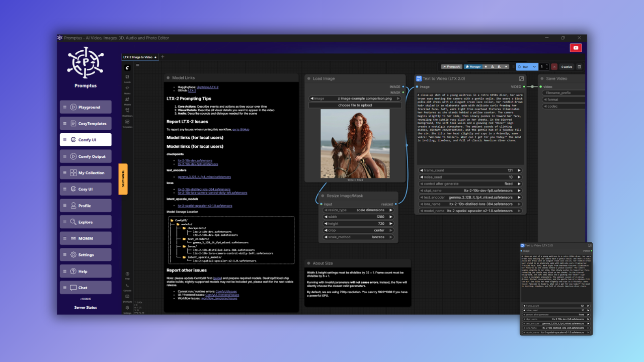Toggle collapse dot on Save Video node
Viewport: 644px width, 362px height.
click(x=542, y=78)
